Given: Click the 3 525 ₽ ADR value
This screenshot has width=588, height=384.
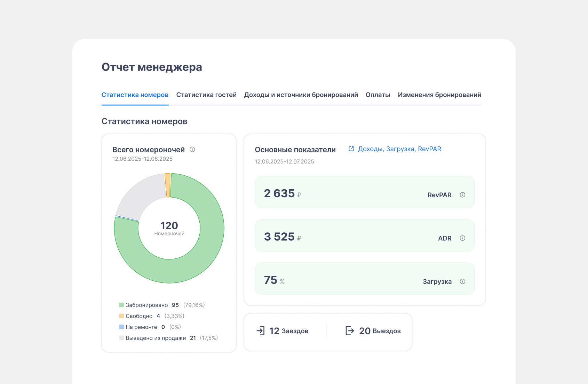Looking at the screenshot, I should (283, 237).
